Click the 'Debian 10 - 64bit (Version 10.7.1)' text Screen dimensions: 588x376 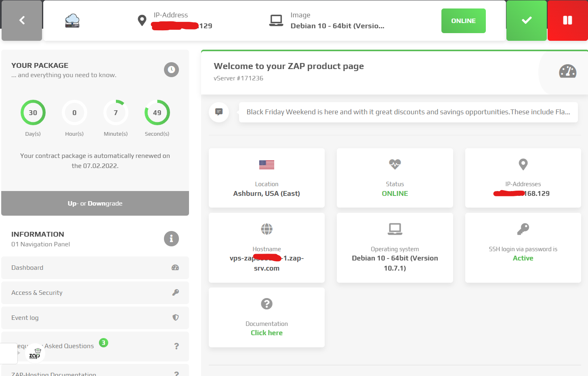click(x=395, y=263)
